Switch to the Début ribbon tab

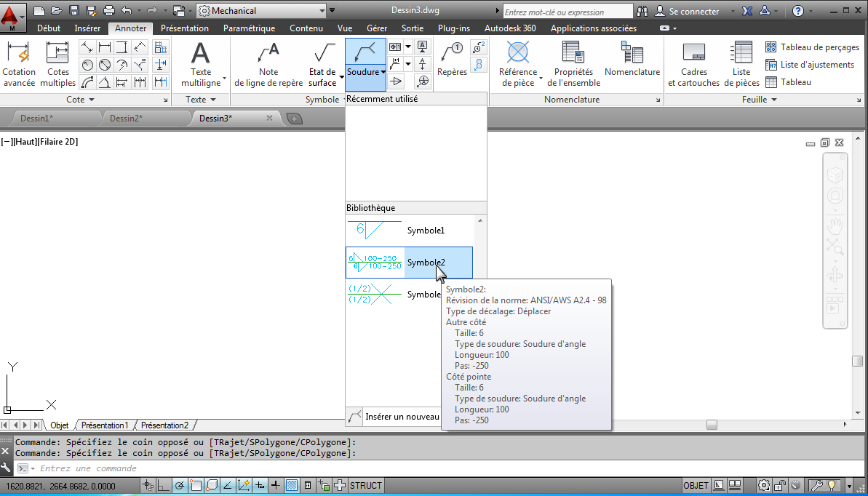(49, 28)
